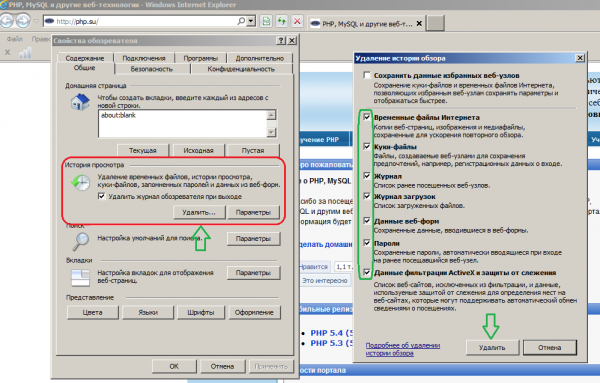This screenshot has width=600, height=383.
Task: Switch to the Безопасность tab
Action: point(152,69)
